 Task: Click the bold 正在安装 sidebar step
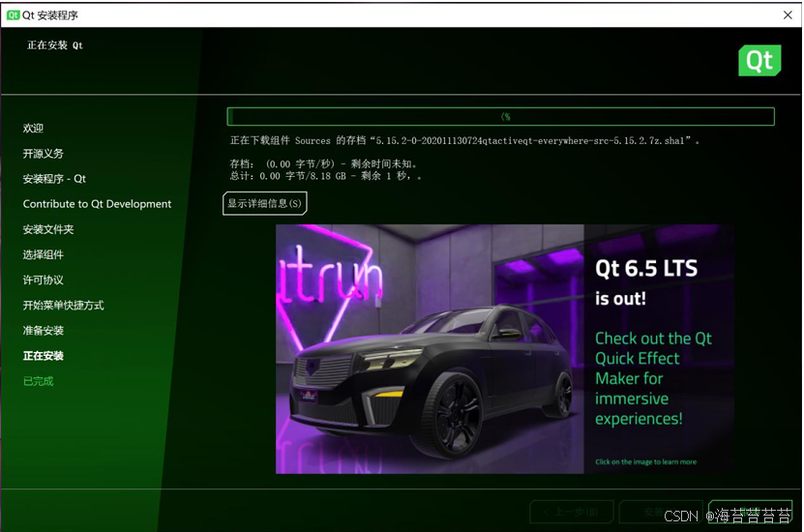pyautogui.click(x=44, y=356)
